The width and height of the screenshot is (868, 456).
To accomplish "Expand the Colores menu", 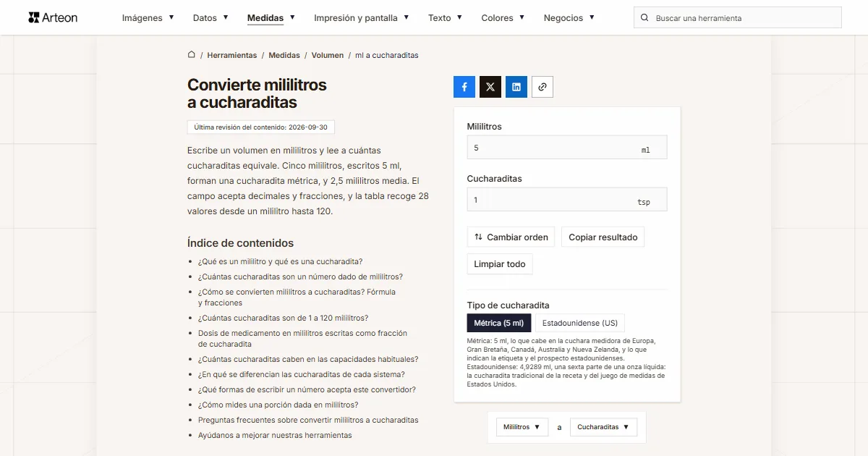I will 503,17.
